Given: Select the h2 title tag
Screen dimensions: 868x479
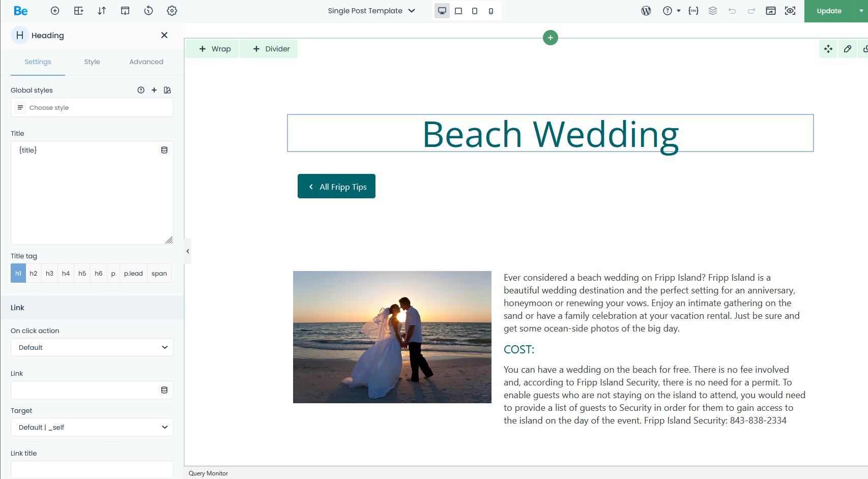Looking at the screenshot, I should tap(34, 274).
